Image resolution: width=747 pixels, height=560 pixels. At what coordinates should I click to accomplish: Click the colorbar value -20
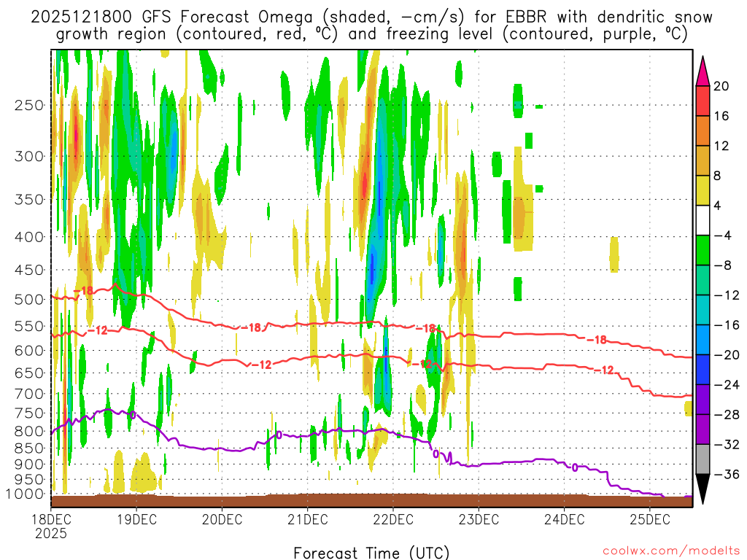tap(727, 355)
